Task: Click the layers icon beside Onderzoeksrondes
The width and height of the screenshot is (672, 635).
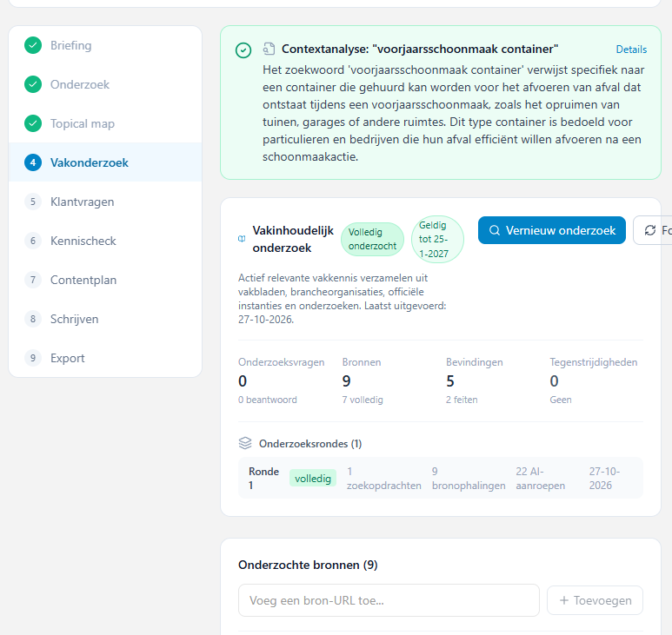Action: (x=245, y=443)
